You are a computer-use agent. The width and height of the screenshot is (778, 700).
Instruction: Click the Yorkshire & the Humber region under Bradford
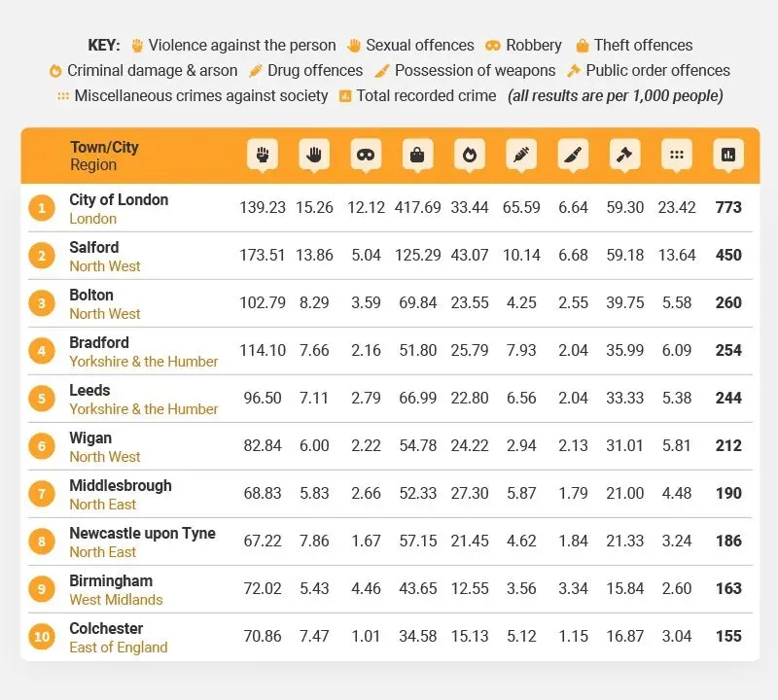click(144, 362)
